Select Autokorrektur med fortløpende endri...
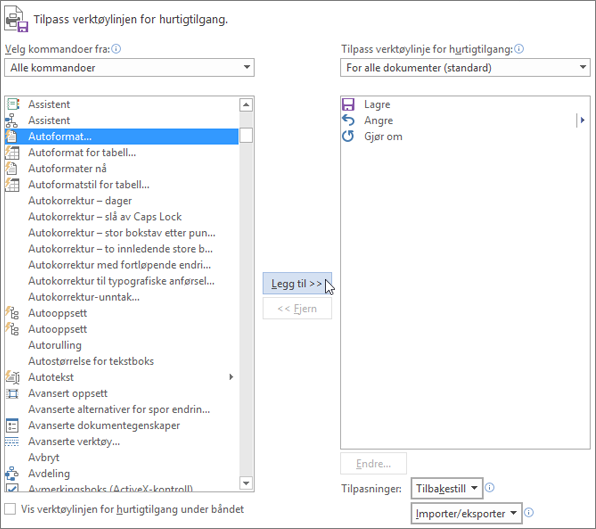Image resolution: width=596 pixels, height=529 pixels. pos(122,265)
